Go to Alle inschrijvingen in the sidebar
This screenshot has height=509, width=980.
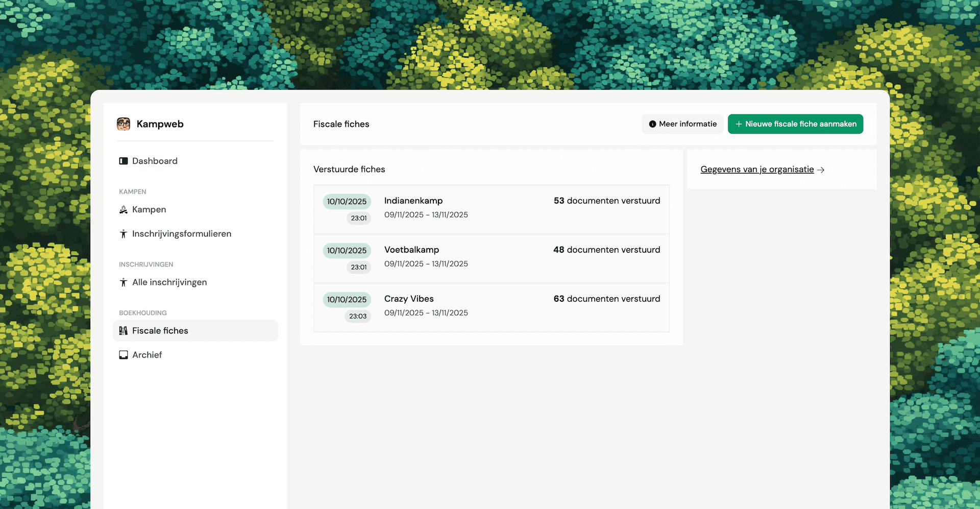coord(169,282)
